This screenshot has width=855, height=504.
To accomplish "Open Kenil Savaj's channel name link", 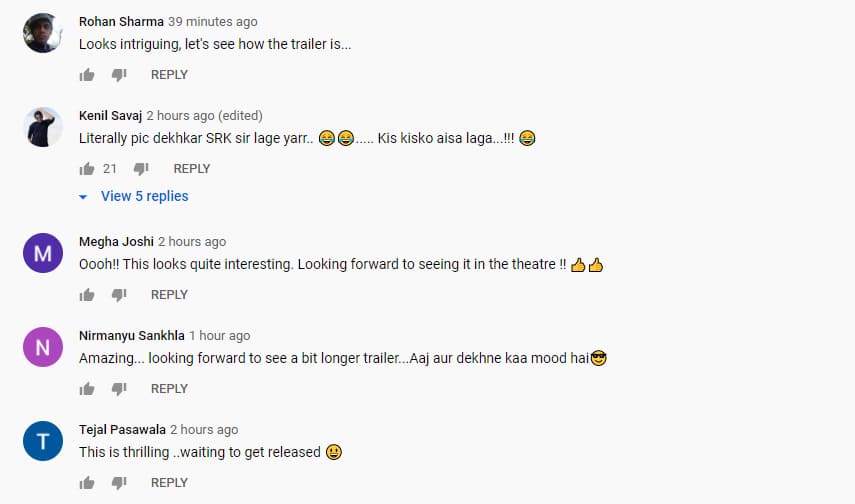I will (110, 115).
